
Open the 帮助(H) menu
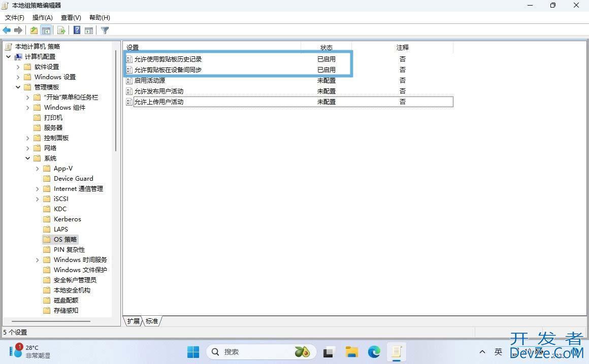pyautogui.click(x=100, y=18)
